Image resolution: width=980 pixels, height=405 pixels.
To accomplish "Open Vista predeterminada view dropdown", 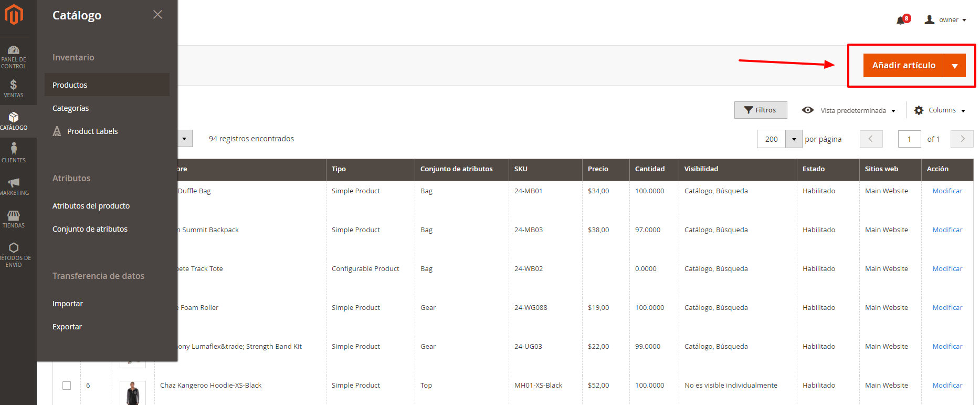I will tap(849, 110).
